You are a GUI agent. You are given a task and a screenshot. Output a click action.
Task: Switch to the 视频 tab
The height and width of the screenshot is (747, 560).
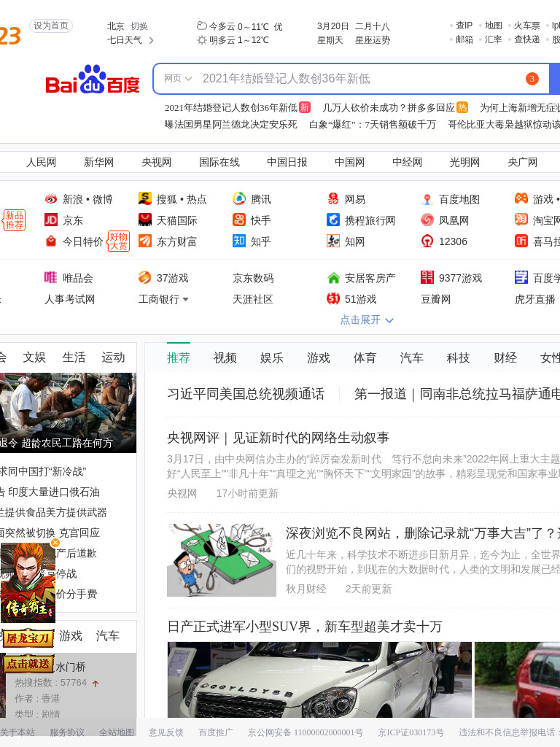[x=225, y=357]
